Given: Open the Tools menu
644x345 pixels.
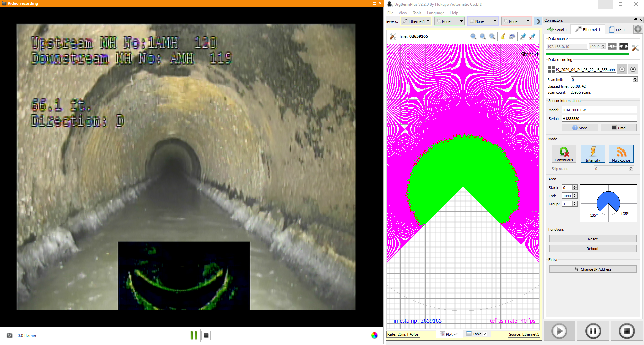Looking at the screenshot, I should [417, 13].
